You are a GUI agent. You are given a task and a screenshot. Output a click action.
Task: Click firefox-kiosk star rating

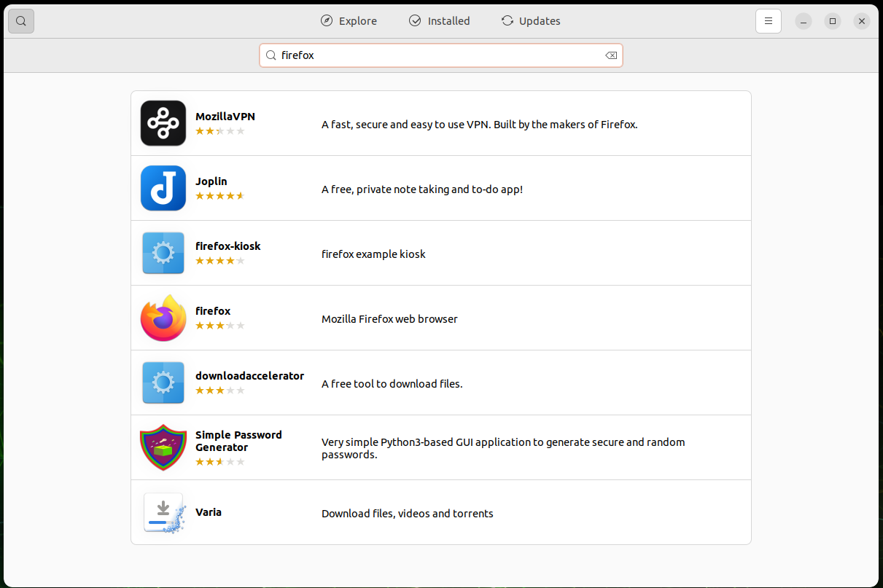click(220, 261)
